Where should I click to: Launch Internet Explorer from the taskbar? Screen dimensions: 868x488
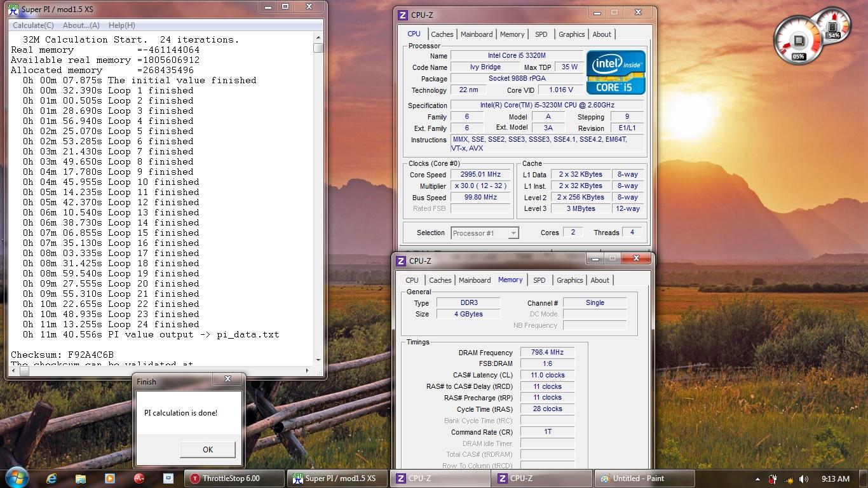51,478
